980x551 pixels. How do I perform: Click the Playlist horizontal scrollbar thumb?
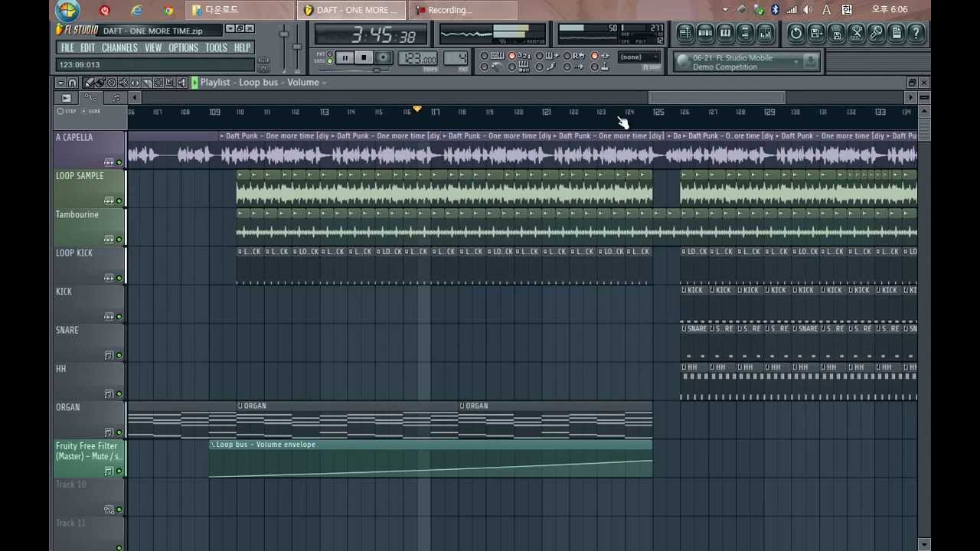point(717,98)
